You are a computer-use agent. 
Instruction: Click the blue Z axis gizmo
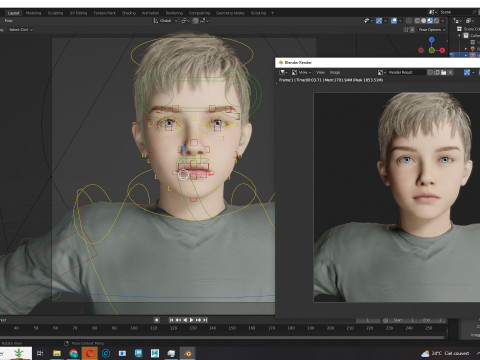click(432, 40)
